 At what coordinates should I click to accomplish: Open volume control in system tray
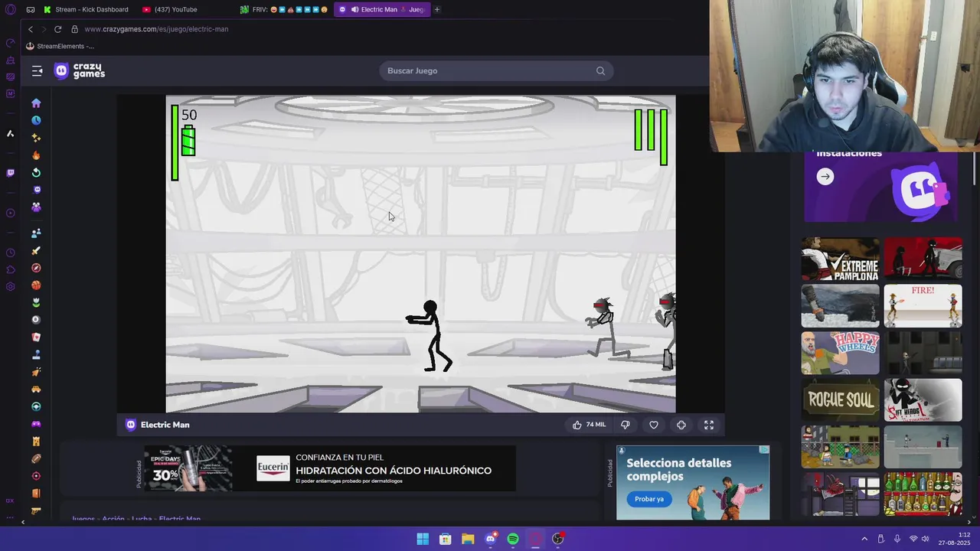pos(925,539)
